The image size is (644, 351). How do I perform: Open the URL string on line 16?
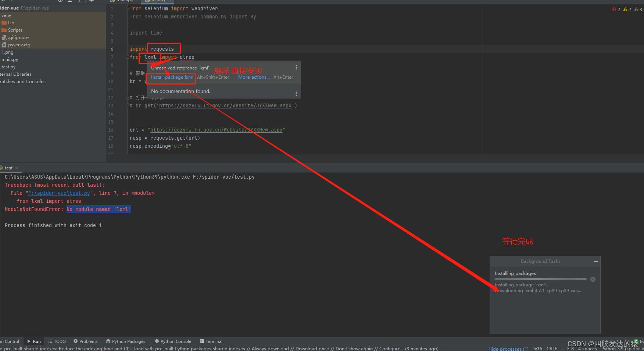[x=217, y=130]
